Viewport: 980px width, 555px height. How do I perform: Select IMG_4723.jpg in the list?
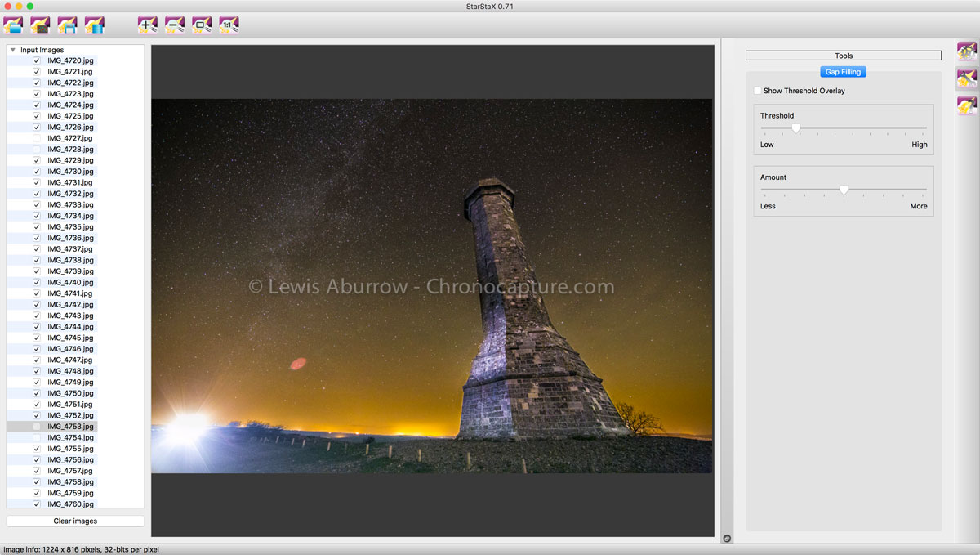tap(70, 94)
